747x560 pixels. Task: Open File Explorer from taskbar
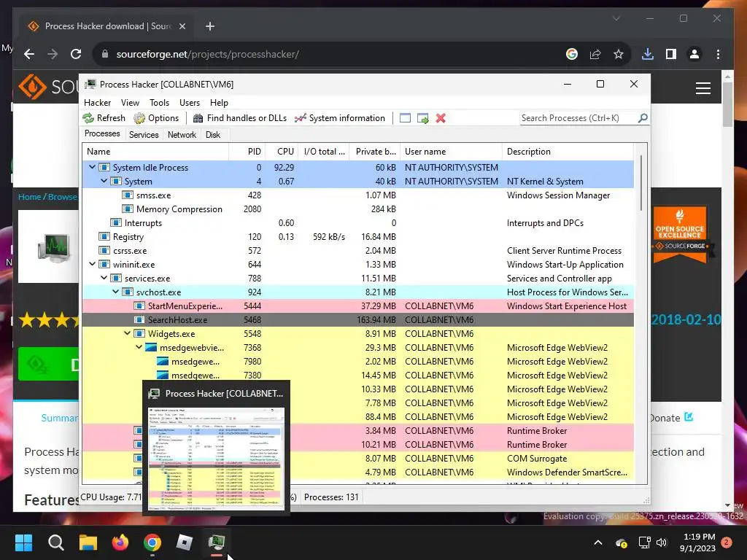88,542
